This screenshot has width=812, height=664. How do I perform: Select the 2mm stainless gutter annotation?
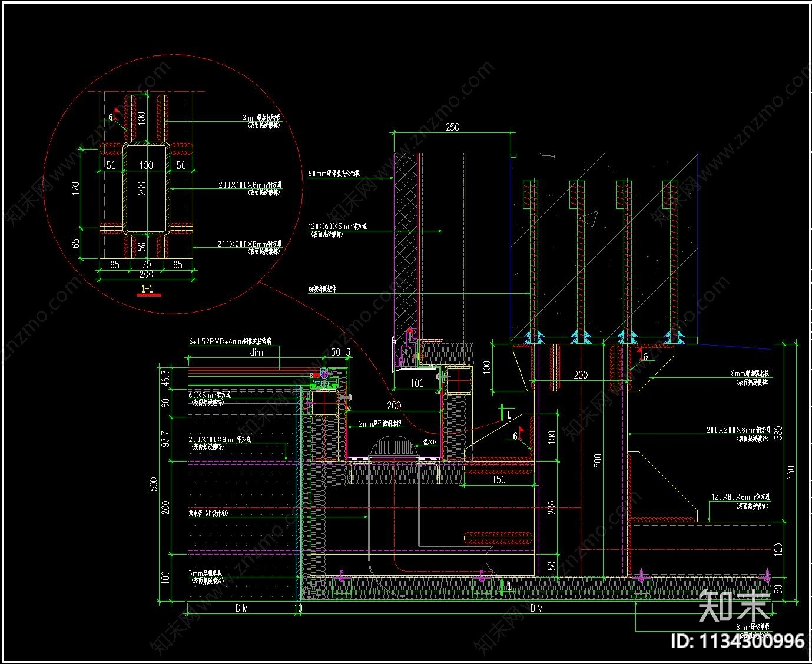380,423
